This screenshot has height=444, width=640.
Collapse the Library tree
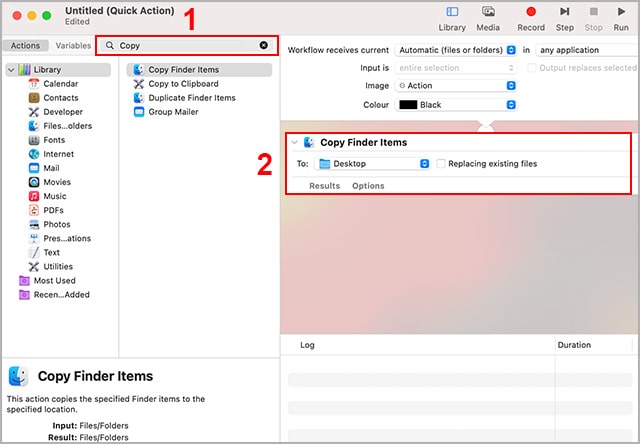(10, 70)
